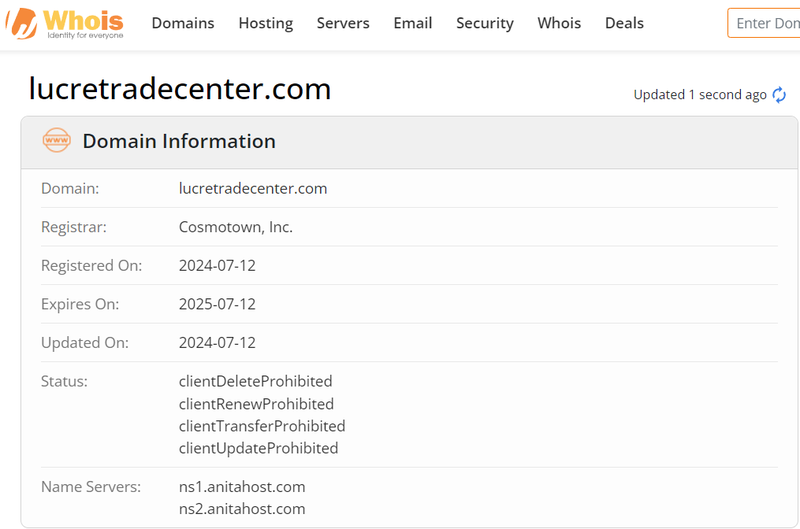Viewport: 800px width, 529px height.
Task: Click the 'Updated 1 second ago' text
Action: [700, 95]
